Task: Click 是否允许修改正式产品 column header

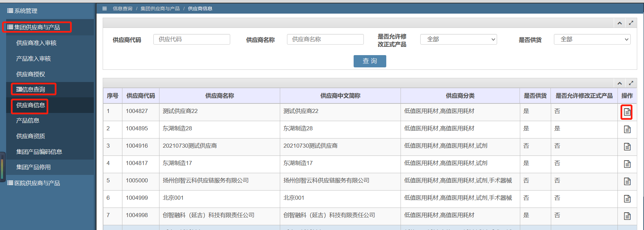Action: tap(584, 96)
